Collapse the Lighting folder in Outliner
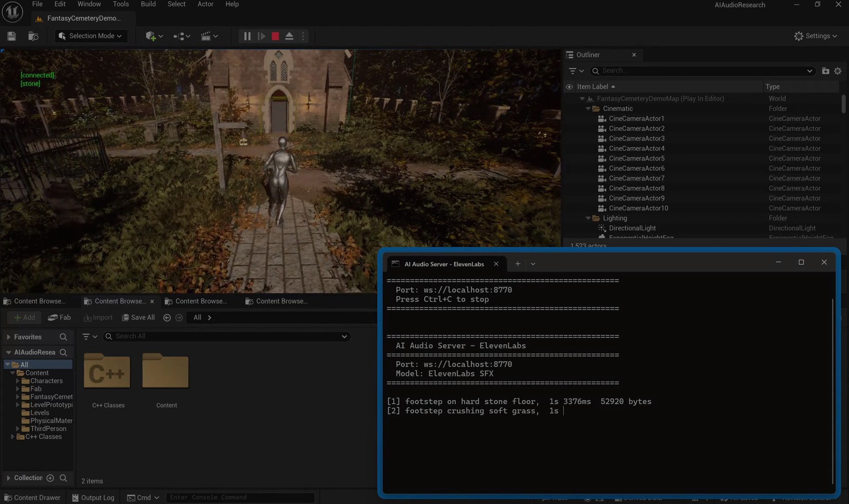The width and height of the screenshot is (849, 504). tap(588, 218)
